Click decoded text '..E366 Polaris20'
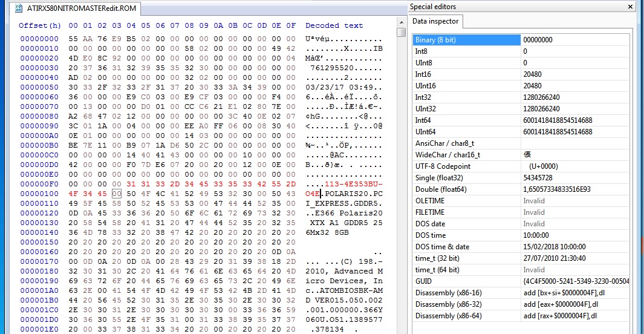This screenshot has height=334, width=644. pos(343,213)
